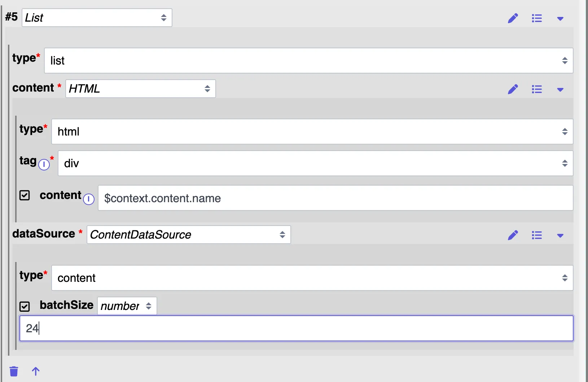
Task: Open the #5 List type selector
Action: pyautogui.click(x=97, y=18)
